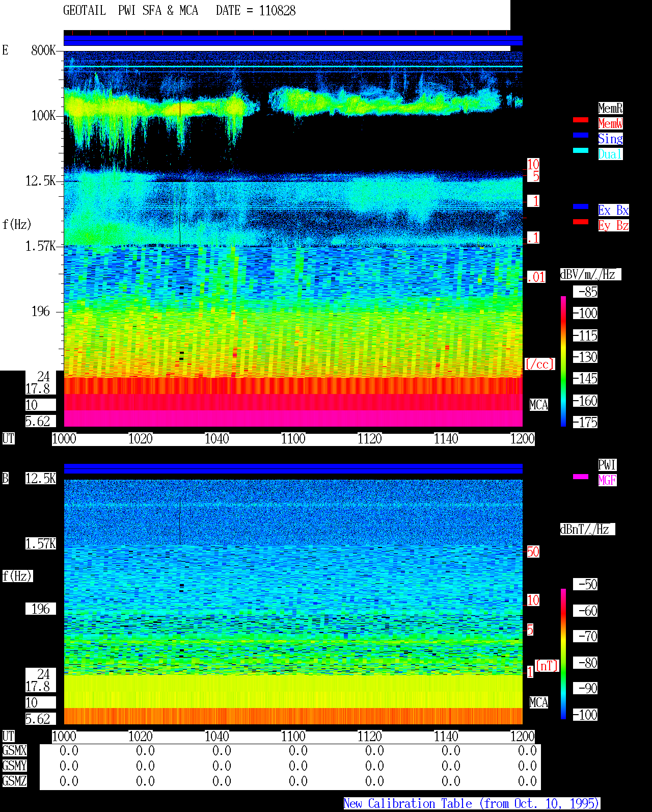Click 1040 on the lower UT axis
The height and width of the screenshot is (812, 652).
click(x=217, y=736)
